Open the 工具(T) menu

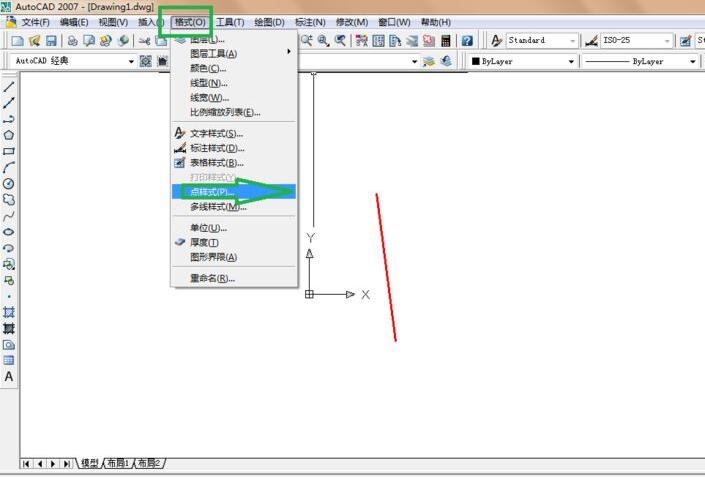click(230, 22)
